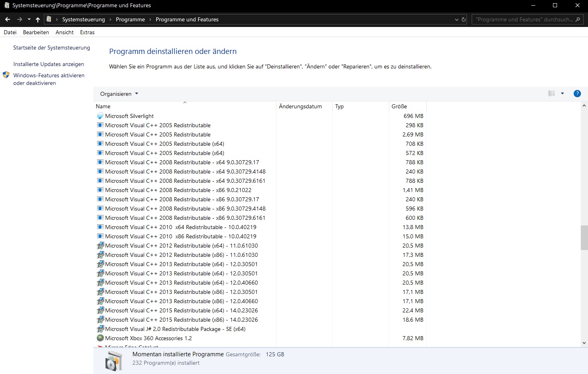Image resolution: width=588 pixels, height=374 pixels.
Task: Click the vertical scrollbar thumb of program list
Action: pos(584,238)
